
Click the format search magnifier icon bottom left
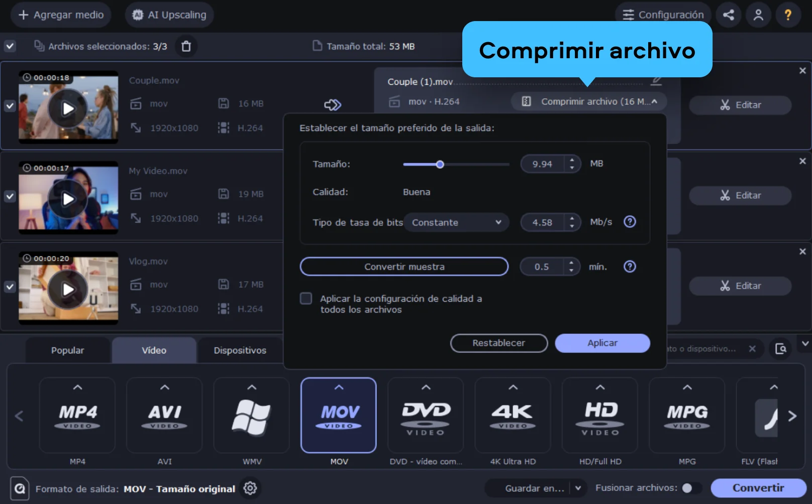[x=20, y=488]
